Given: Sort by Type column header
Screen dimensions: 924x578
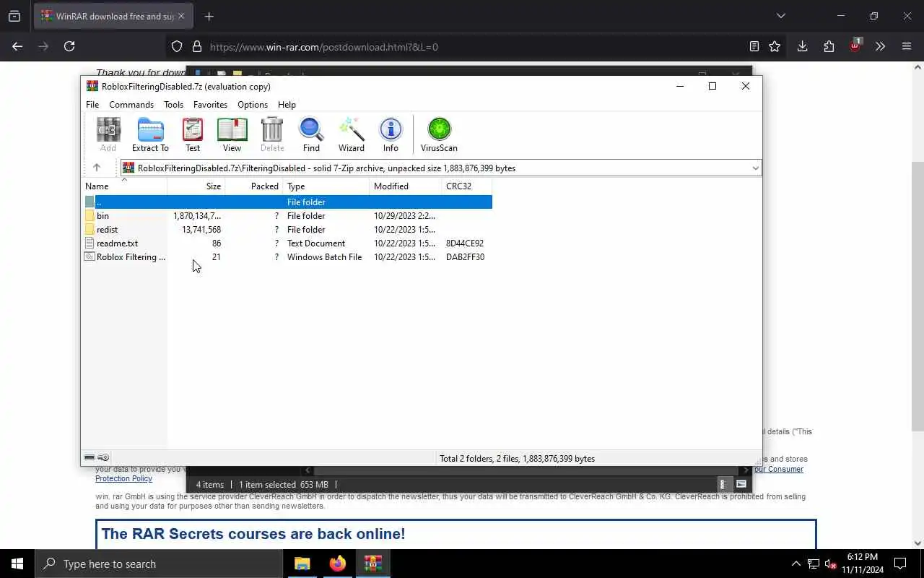Looking at the screenshot, I should 326,186.
